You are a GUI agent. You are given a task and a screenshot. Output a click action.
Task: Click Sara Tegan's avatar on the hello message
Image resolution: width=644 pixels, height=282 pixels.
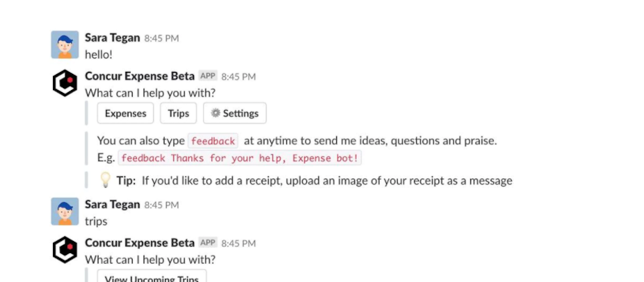coord(65,44)
